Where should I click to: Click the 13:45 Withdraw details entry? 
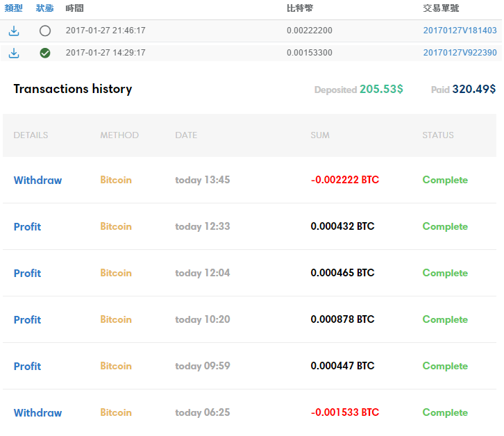pos(37,180)
